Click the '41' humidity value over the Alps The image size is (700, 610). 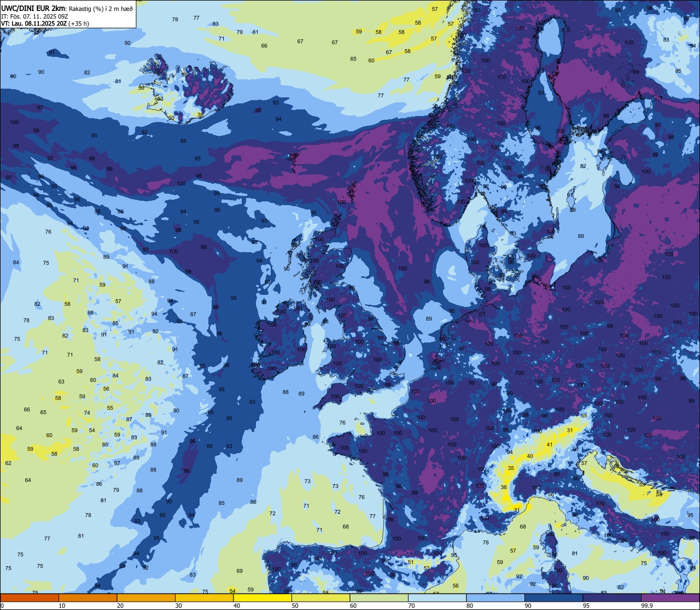550,444
